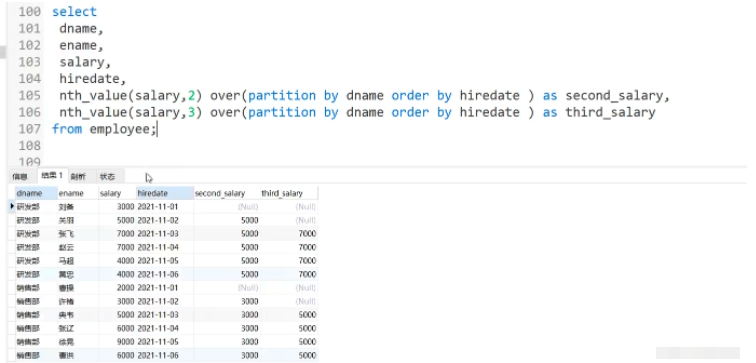The height and width of the screenshot is (363, 756).
Task: Open the 剖析 tab
Action: pyautogui.click(x=78, y=176)
